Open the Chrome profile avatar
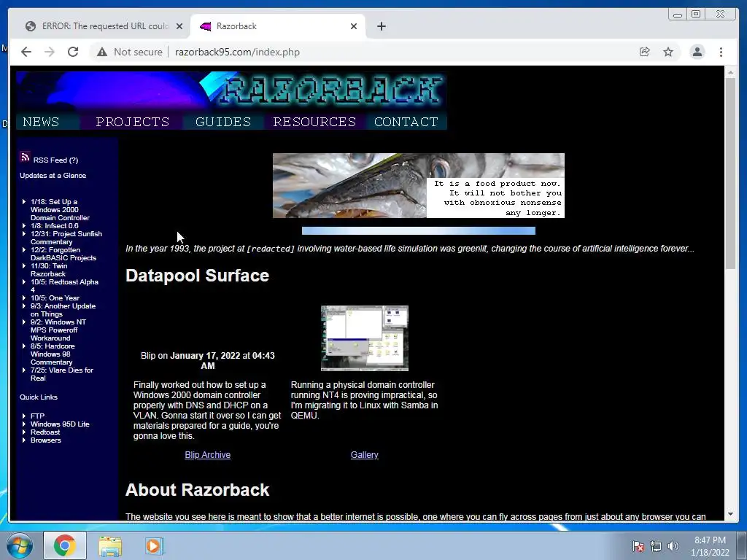The width and height of the screenshot is (747, 560). [x=697, y=52]
